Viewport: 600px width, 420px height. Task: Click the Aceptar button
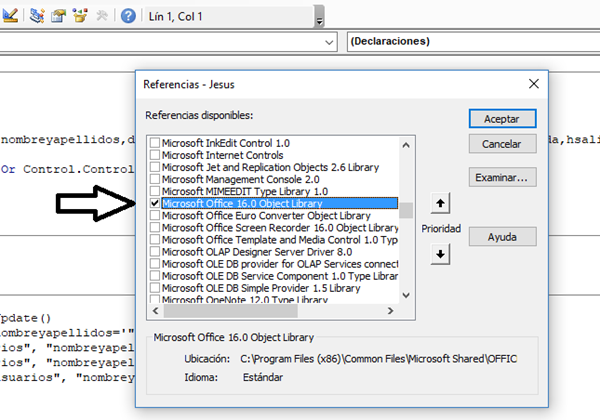pyautogui.click(x=502, y=119)
